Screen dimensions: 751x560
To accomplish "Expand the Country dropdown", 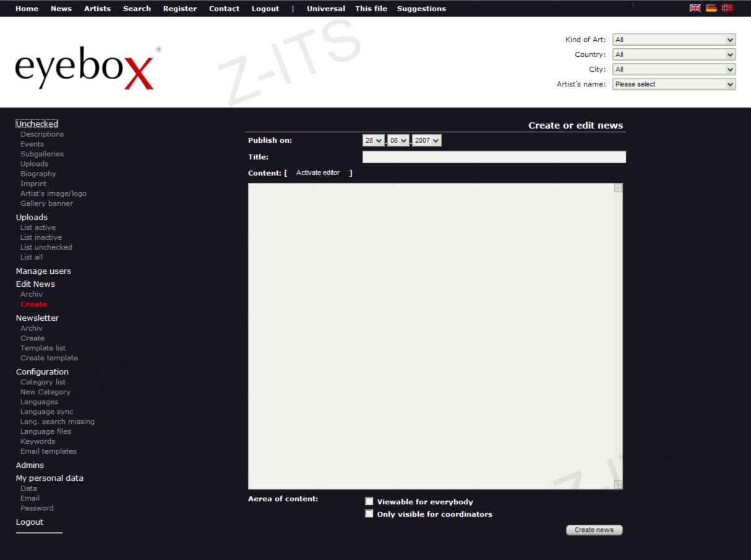I will [x=674, y=54].
